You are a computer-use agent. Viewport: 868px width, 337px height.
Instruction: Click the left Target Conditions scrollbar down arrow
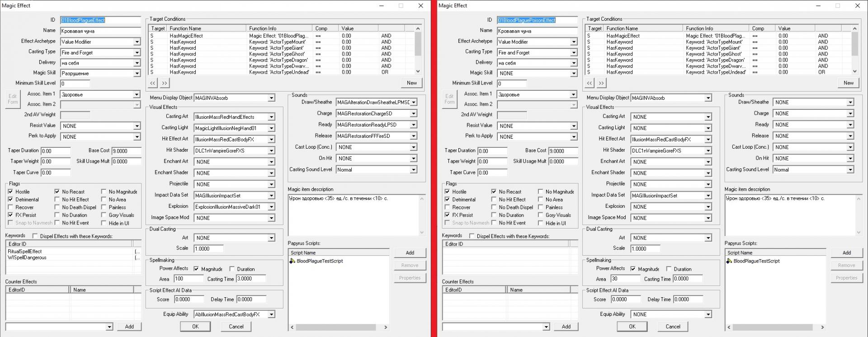418,71
